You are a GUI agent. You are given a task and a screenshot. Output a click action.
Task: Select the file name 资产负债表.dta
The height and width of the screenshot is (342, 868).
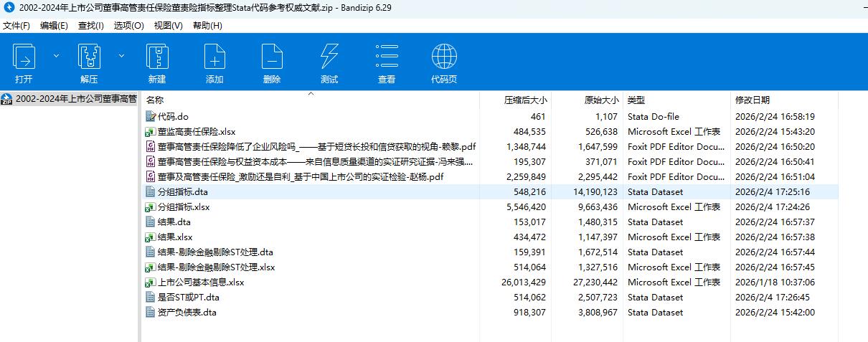click(x=187, y=312)
